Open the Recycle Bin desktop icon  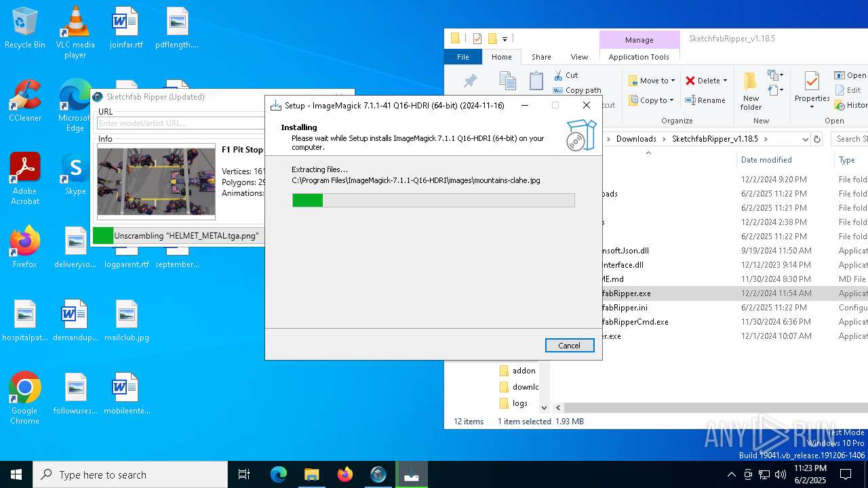pyautogui.click(x=24, y=27)
